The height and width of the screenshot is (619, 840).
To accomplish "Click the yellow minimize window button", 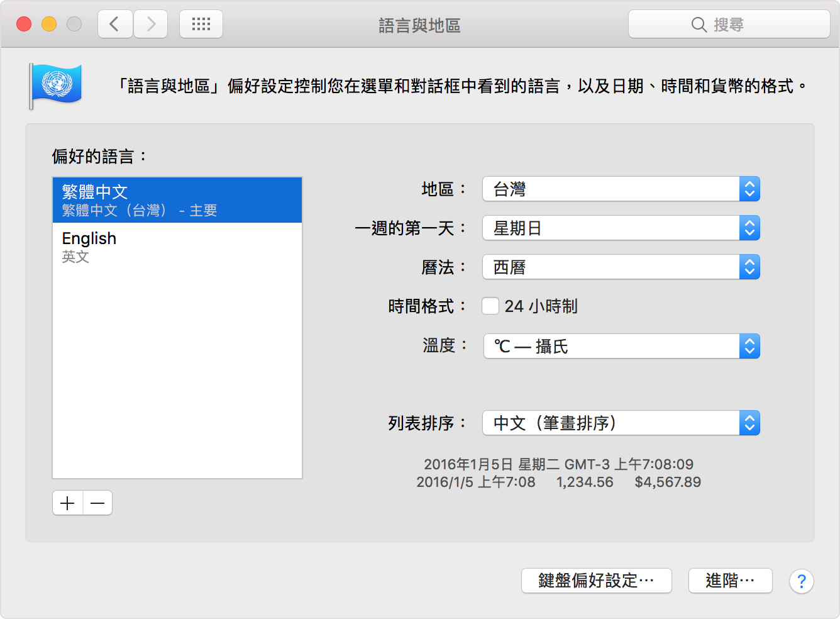I will point(49,25).
